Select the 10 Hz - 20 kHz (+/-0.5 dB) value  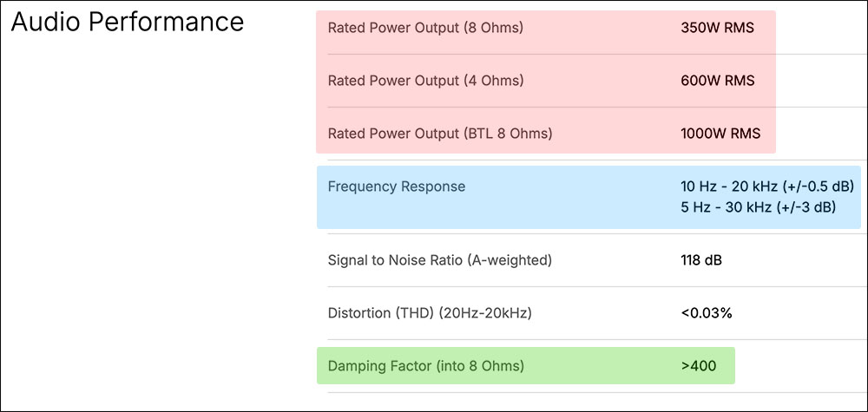[x=767, y=186]
